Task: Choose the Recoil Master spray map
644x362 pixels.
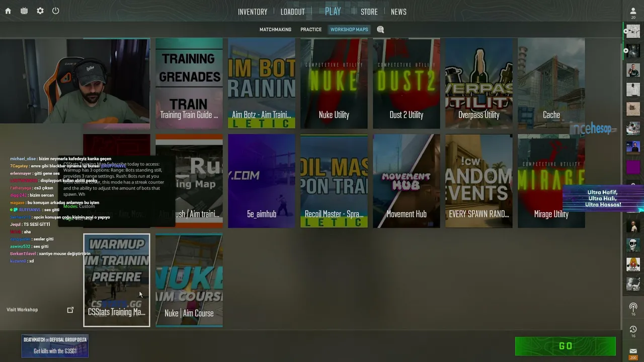Action: (x=334, y=181)
